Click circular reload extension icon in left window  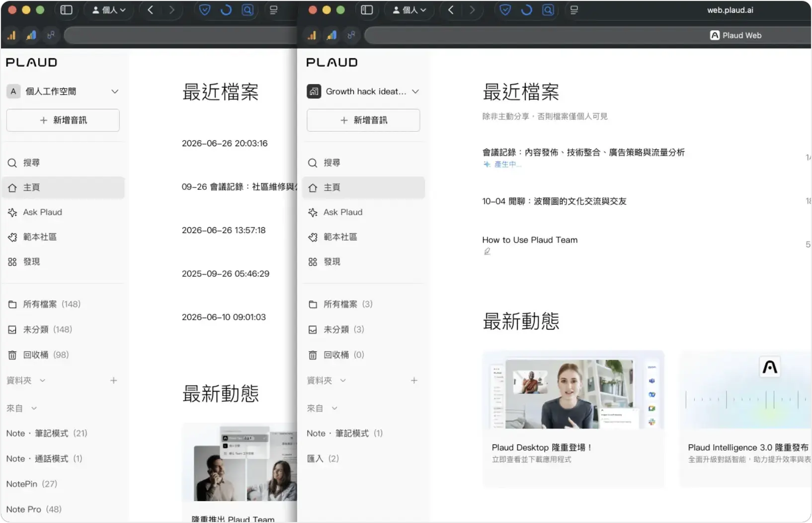[226, 10]
